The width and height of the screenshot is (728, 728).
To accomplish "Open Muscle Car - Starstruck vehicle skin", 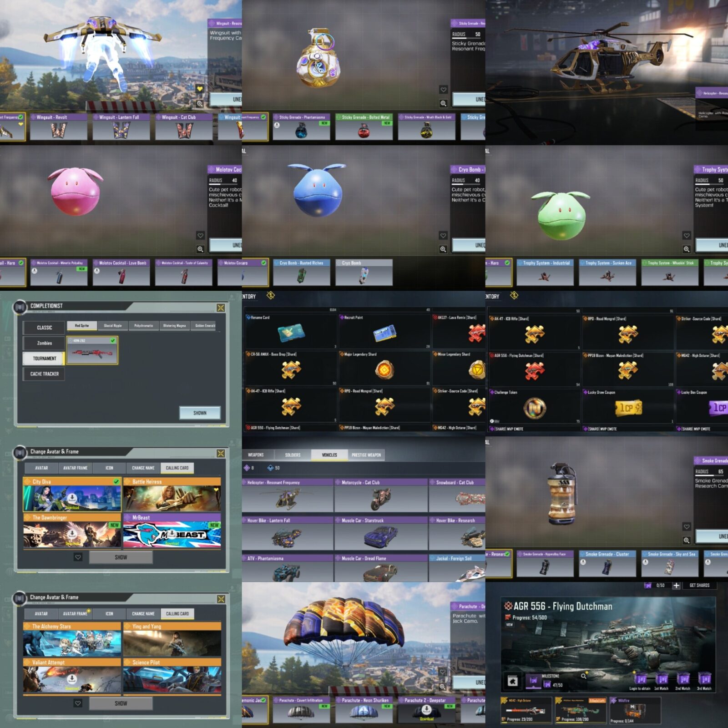I will click(381, 533).
